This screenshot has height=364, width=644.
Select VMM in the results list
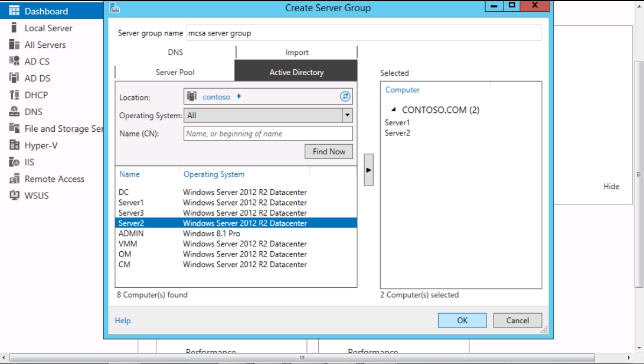pos(236,243)
